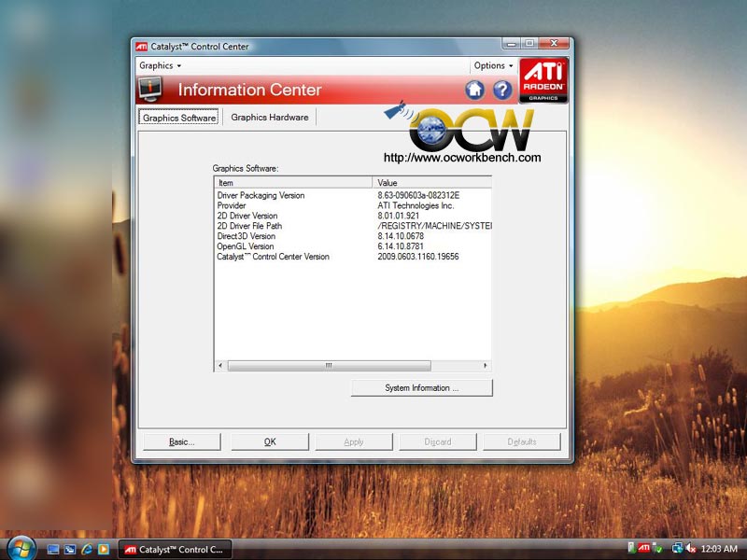Select the 2D Driver Version row
Viewport: 747px width, 560px height.
pos(353,216)
